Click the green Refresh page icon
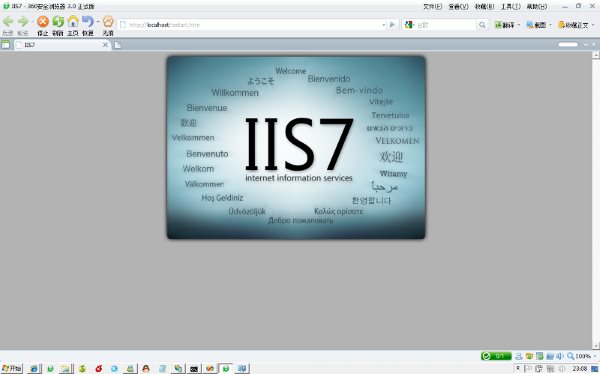Screen dimensions: 600x374 pyautogui.click(x=58, y=21)
